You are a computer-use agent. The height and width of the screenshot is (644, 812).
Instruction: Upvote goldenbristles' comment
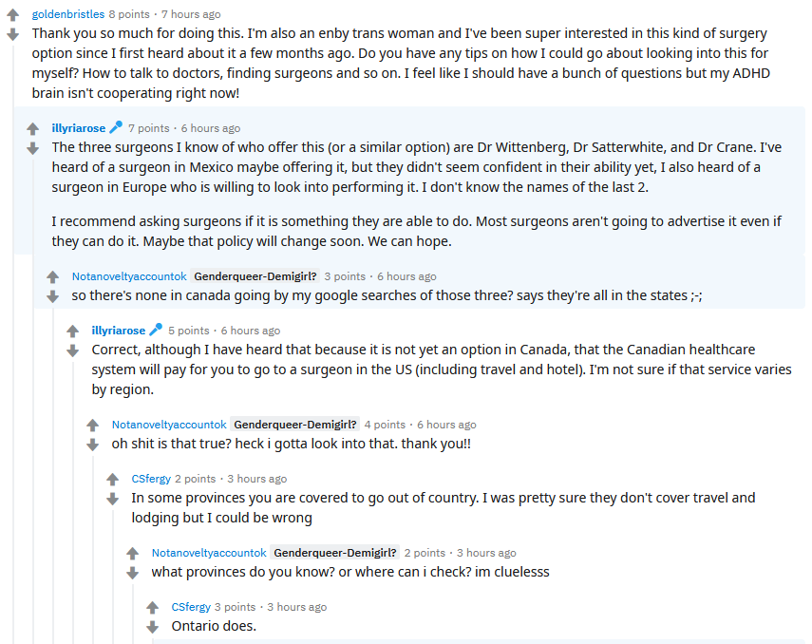[x=13, y=15]
